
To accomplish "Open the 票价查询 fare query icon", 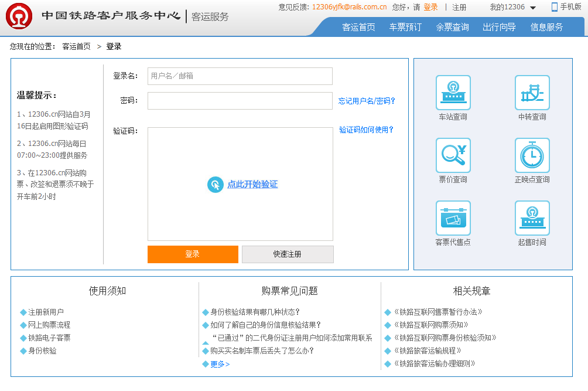I will point(453,155).
